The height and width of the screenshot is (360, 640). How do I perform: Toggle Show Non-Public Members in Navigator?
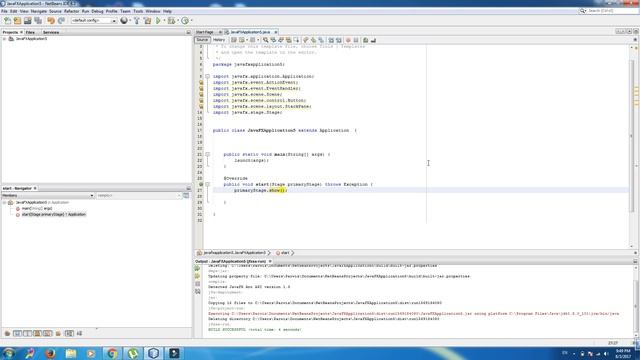point(37,333)
